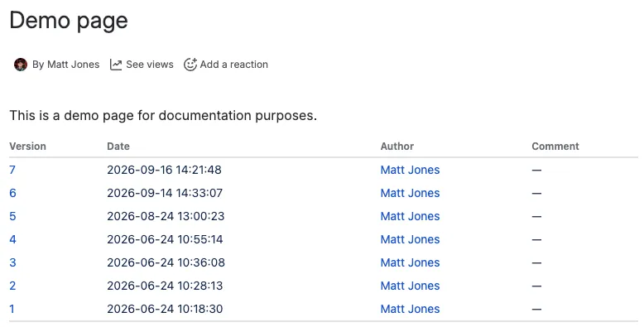Image resolution: width=644 pixels, height=327 pixels.
Task: Select date 2026-08-24 13:00:23
Action: pos(166,216)
